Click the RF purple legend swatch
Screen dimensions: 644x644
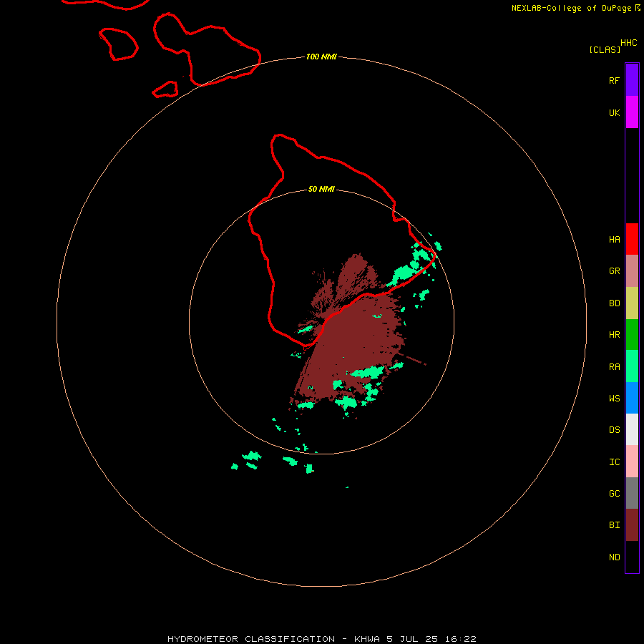click(x=632, y=80)
